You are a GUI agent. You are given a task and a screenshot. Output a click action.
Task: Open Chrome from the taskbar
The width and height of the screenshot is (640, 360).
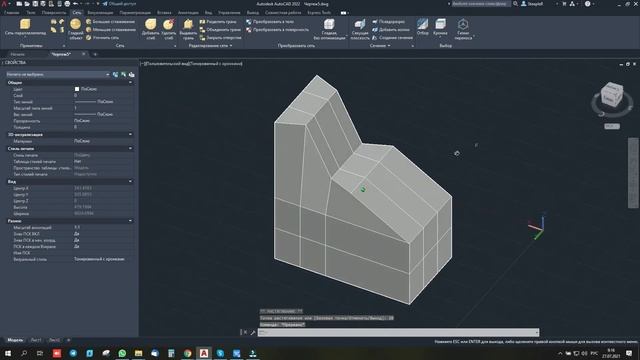(x=187, y=353)
